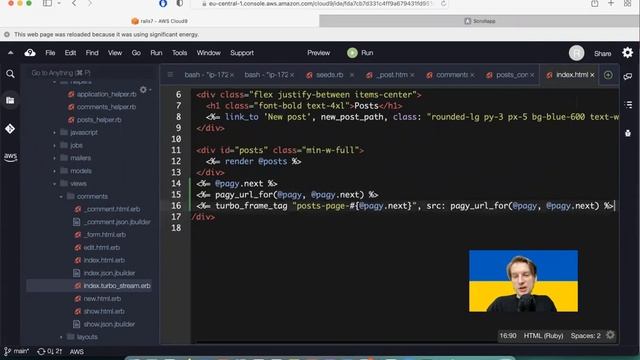
Task: Expand the models folder
Action: 54,171
